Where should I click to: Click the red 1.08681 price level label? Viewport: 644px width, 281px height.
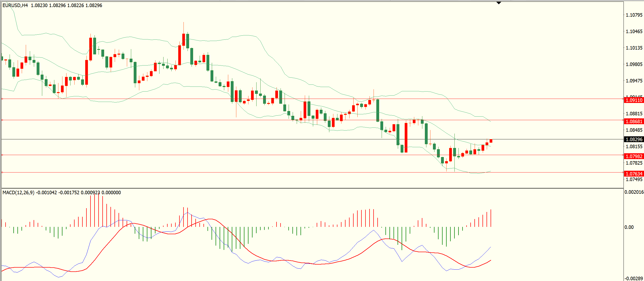point(634,121)
